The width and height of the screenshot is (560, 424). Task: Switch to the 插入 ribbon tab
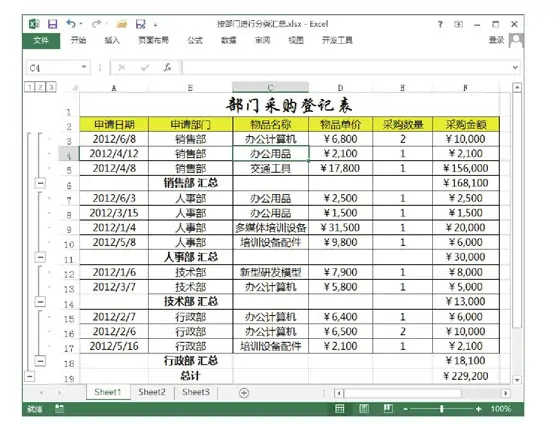click(x=112, y=40)
